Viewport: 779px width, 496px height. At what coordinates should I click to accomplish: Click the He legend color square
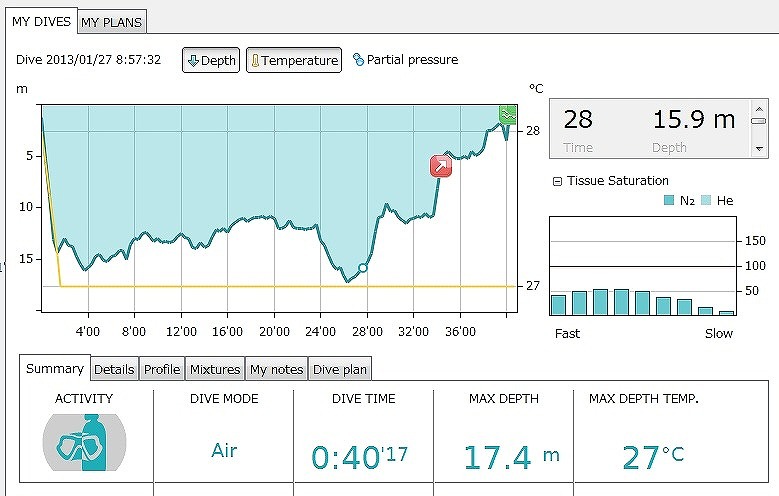[706, 201]
